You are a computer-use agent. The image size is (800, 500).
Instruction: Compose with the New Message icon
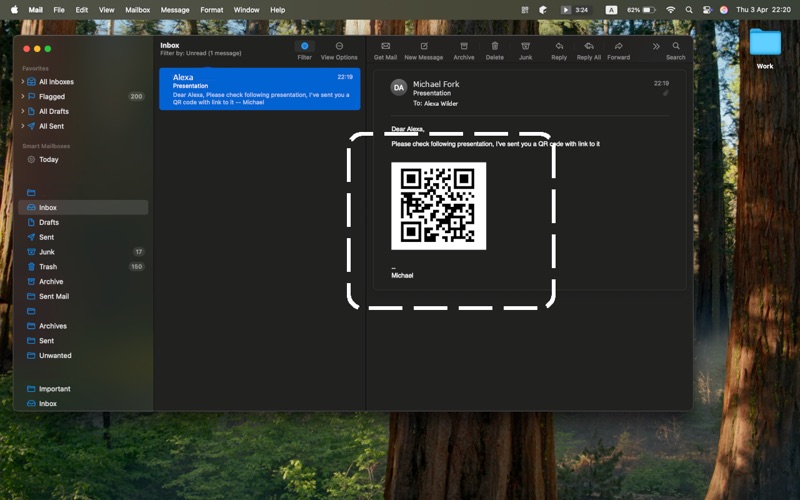423,46
